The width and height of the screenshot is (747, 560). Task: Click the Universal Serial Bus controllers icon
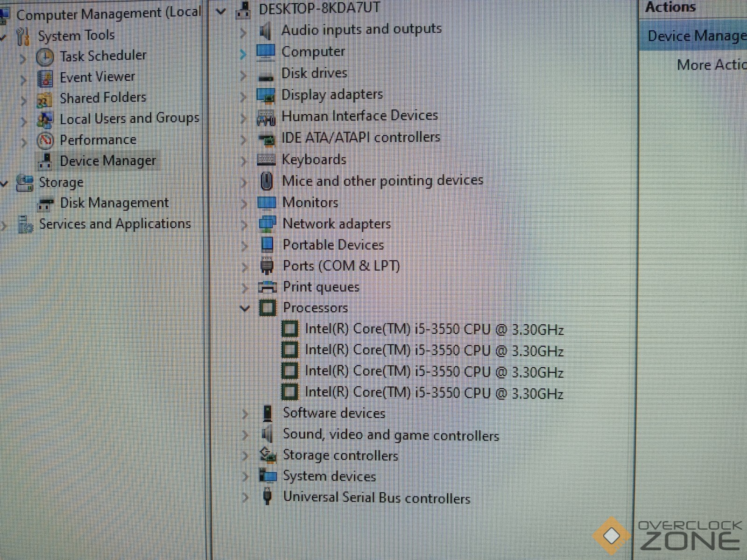268,497
